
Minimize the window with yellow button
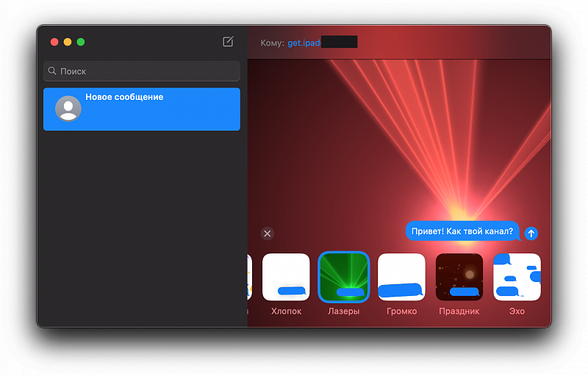point(68,42)
